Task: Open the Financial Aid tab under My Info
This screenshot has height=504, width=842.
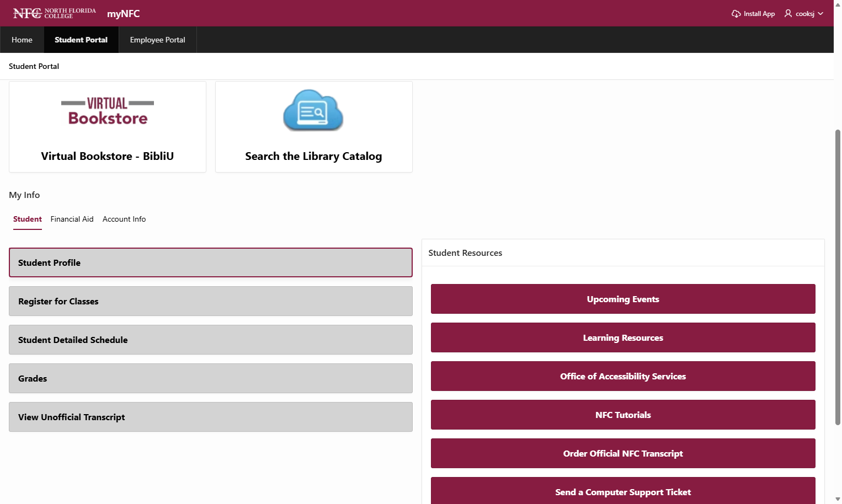Action: tap(72, 219)
